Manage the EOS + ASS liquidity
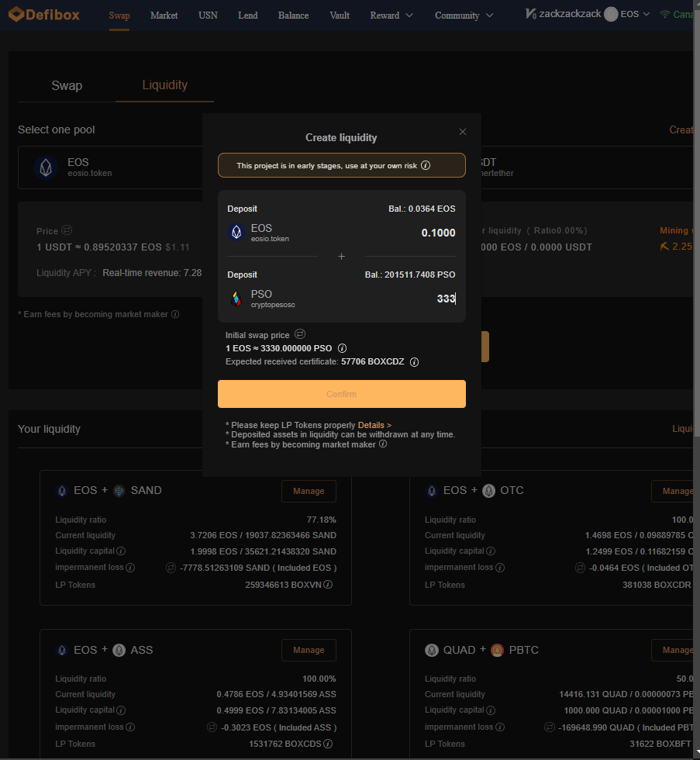700x760 pixels. coord(309,650)
